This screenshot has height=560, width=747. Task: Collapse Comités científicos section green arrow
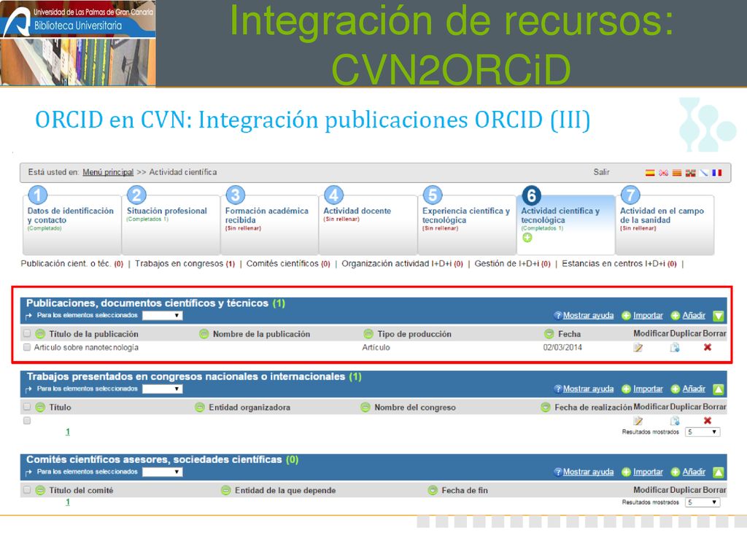click(x=719, y=472)
